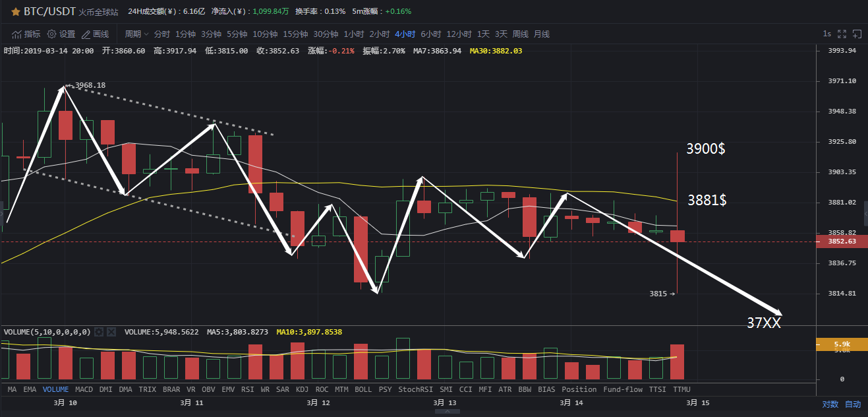The width and height of the screenshot is (868, 417).
Task: Switch to the WR indicator
Action: pos(266,389)
